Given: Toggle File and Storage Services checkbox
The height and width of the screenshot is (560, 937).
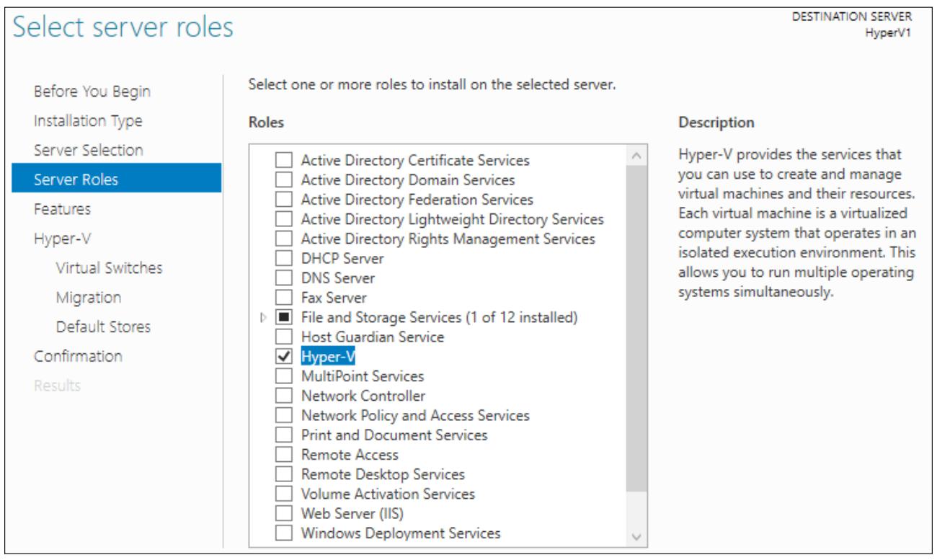Looking at the screenshot, I should click(x=285, y=317).
